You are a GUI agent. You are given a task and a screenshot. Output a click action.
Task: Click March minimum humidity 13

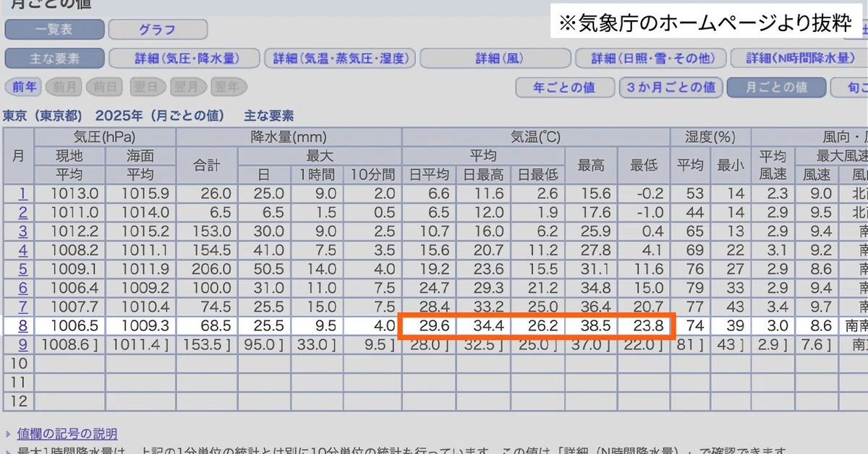pos(736,231)
